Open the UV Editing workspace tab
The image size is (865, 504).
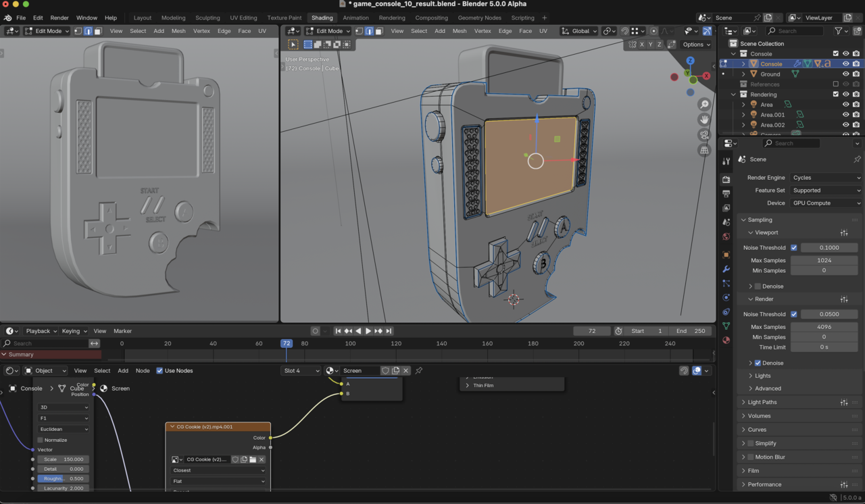click(x=243, y=18)
